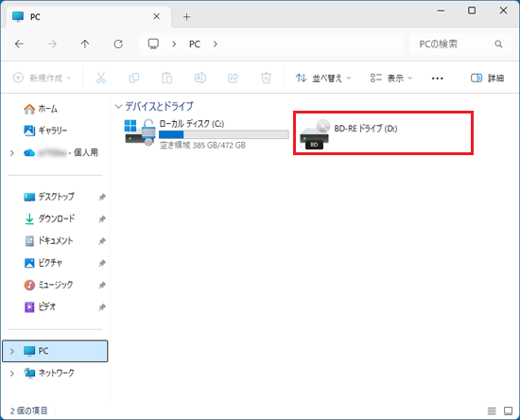Open the See more (…) toolbar menu
This screenshot has width=520, height=420.
pos(437,79)
